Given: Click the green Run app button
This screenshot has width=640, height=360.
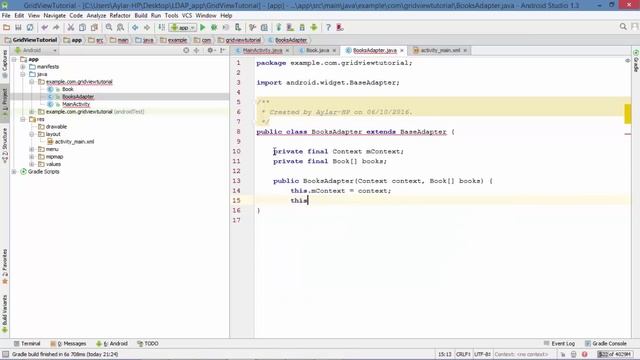Looking at the screenshot, I should tap(202, 27).
